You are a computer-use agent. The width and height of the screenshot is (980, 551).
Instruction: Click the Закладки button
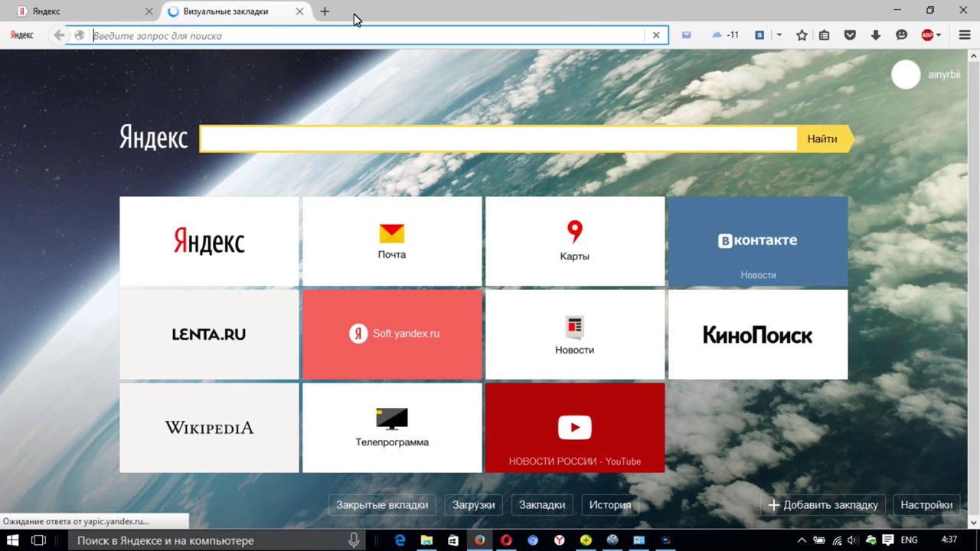pyautogui.click(x=542, y=505)
